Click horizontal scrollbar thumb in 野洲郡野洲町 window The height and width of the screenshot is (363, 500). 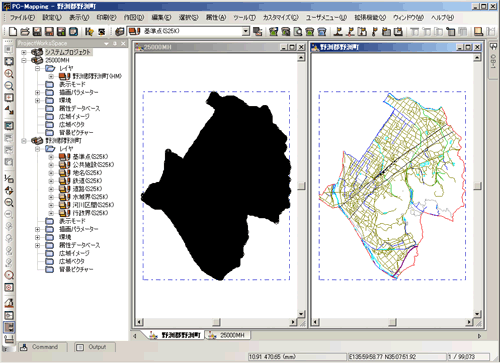(392, 322)
